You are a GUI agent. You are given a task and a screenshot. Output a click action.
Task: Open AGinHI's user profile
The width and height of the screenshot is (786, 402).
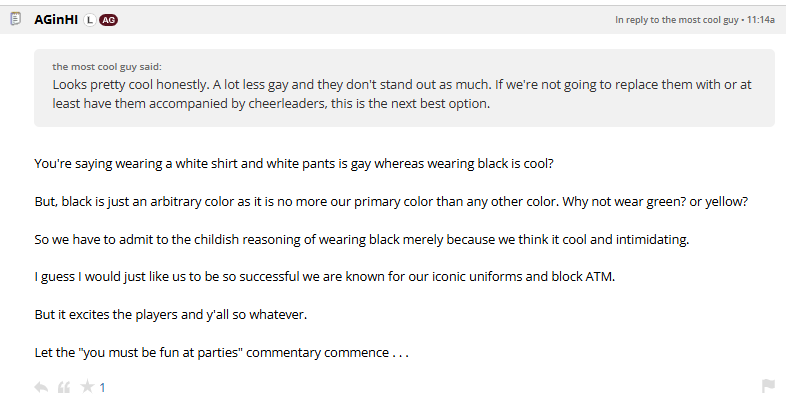point(56,19)
